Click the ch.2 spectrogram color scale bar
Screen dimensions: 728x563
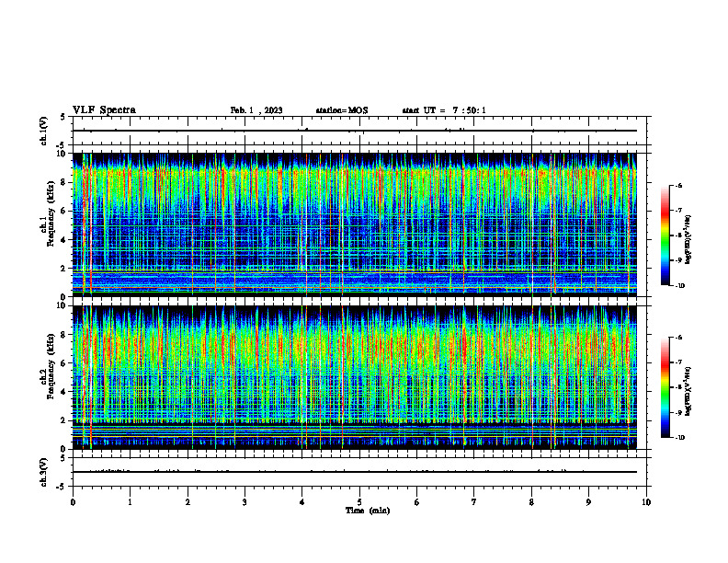pyautogui.click(x=665, y=387)
